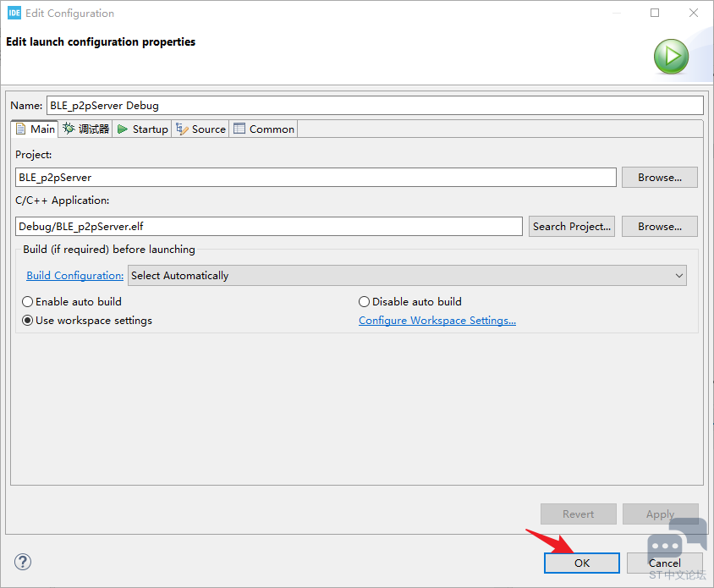
Task: Select Disable auto build option
Action: (410, 302)
